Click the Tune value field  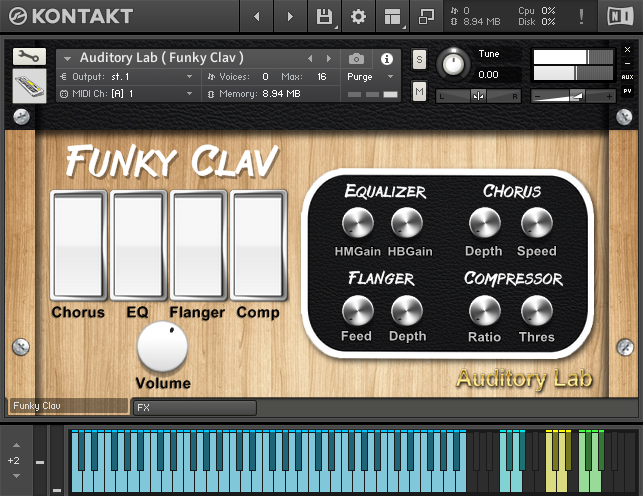(x=489, y=74)
